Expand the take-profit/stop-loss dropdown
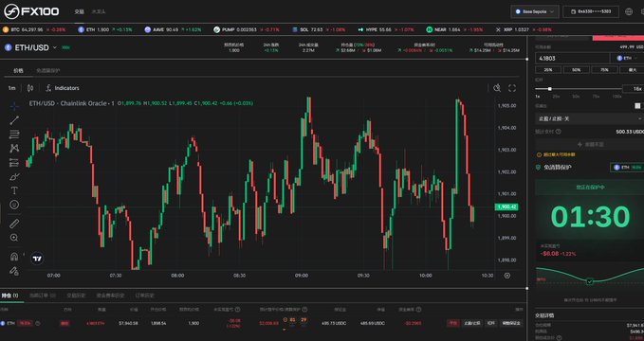This screenshot has width=644, height=341. pos(589,118)
